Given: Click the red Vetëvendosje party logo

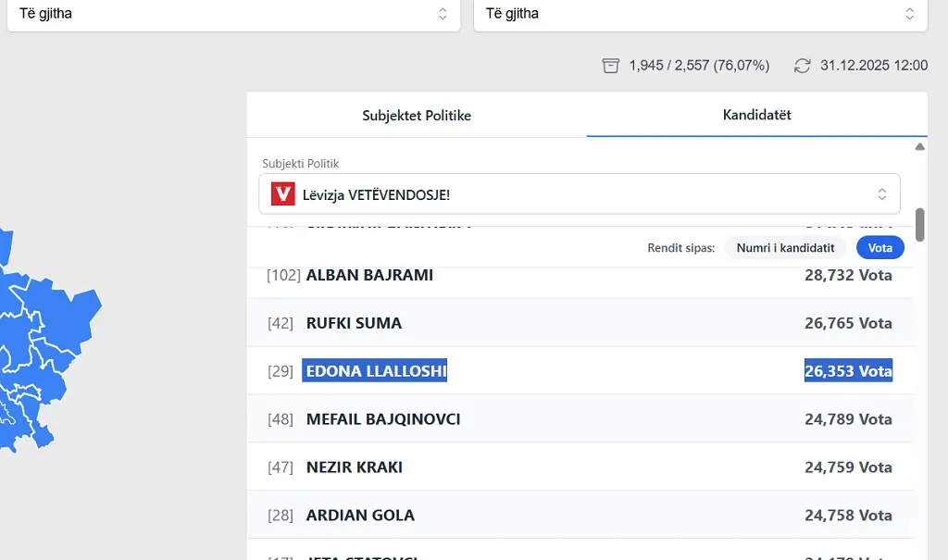Looking at the screenshot, I should click(282, 194).
